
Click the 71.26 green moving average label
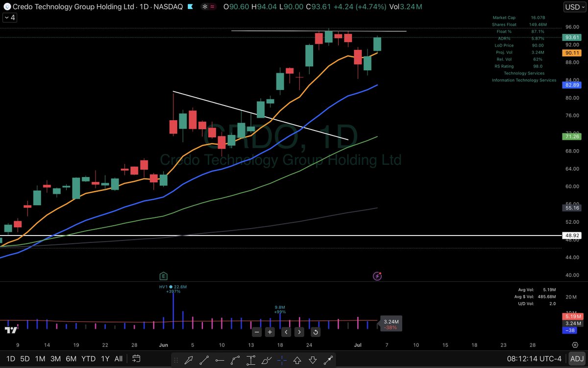(x=572, y=137)
